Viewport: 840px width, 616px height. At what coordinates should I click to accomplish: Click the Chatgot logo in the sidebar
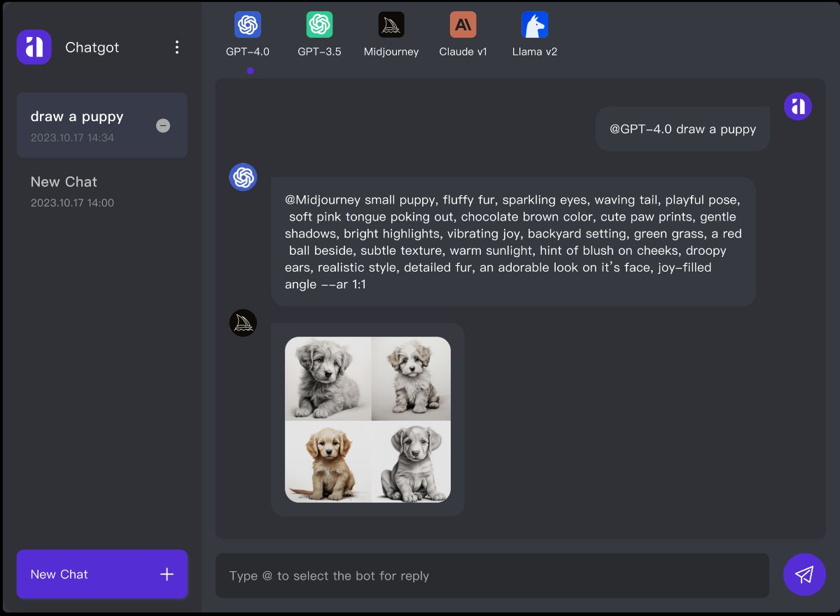pos(34,47)
